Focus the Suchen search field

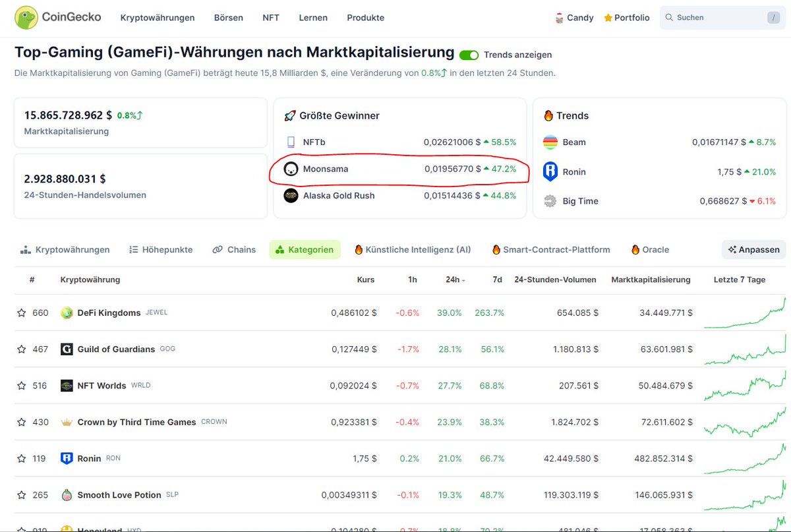pos(722,18)
